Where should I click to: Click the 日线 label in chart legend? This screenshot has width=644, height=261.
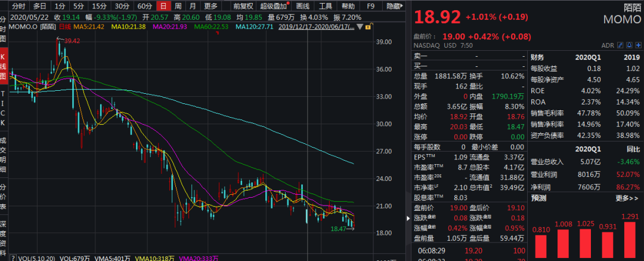pos(65,27)
